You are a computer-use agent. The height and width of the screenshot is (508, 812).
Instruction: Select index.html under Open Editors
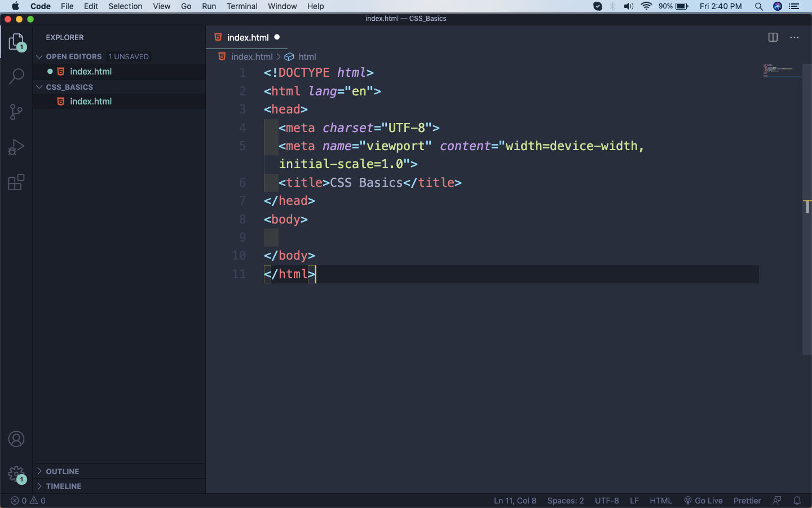pos(120,72)
